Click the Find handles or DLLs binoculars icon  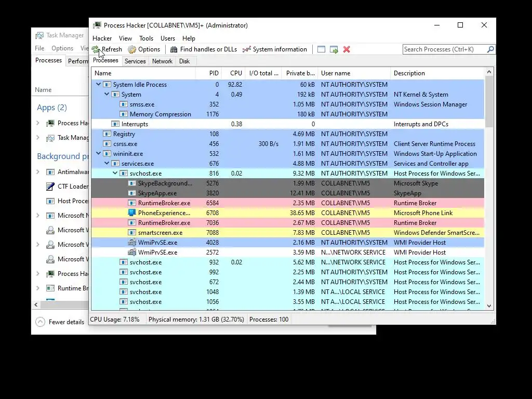pos(174,49)
